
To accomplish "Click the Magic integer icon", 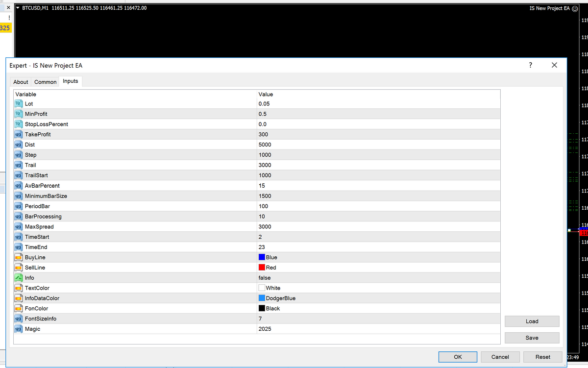I will 18,329.
